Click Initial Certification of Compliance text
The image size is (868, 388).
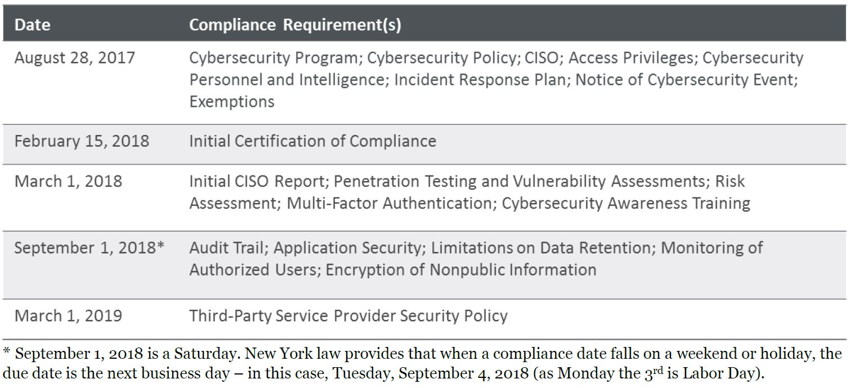click(312, 141)
